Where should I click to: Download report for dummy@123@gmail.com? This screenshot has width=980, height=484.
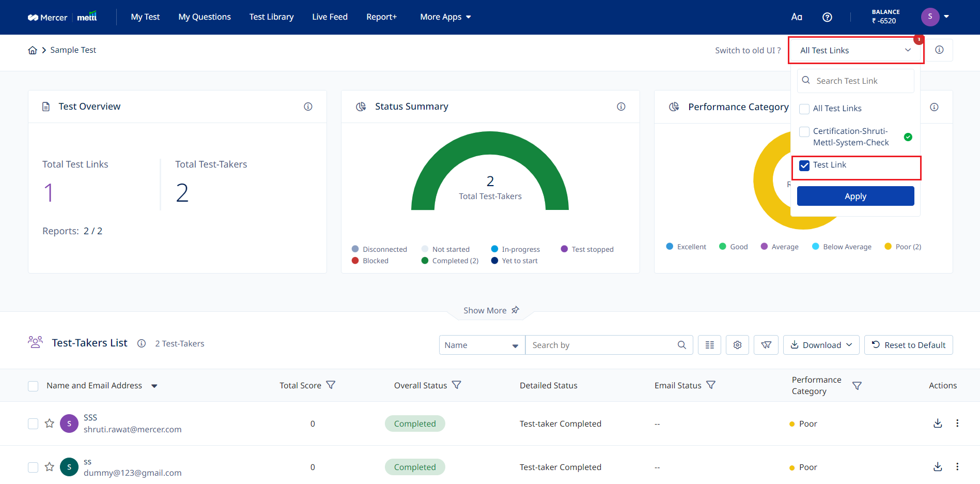tap(938, 467)
